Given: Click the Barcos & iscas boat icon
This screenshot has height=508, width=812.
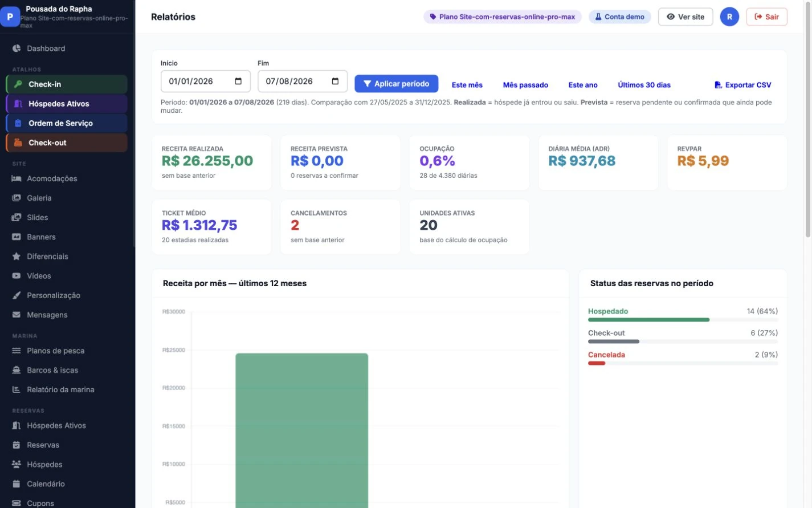Looking at the screenshot, I should tap(17, 370).
